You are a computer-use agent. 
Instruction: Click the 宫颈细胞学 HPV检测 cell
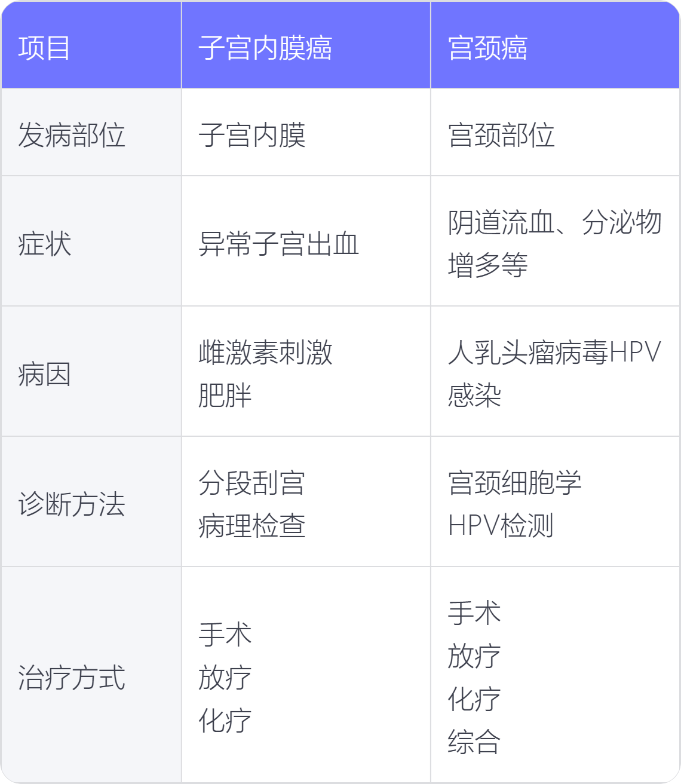[x=555, y=502]
